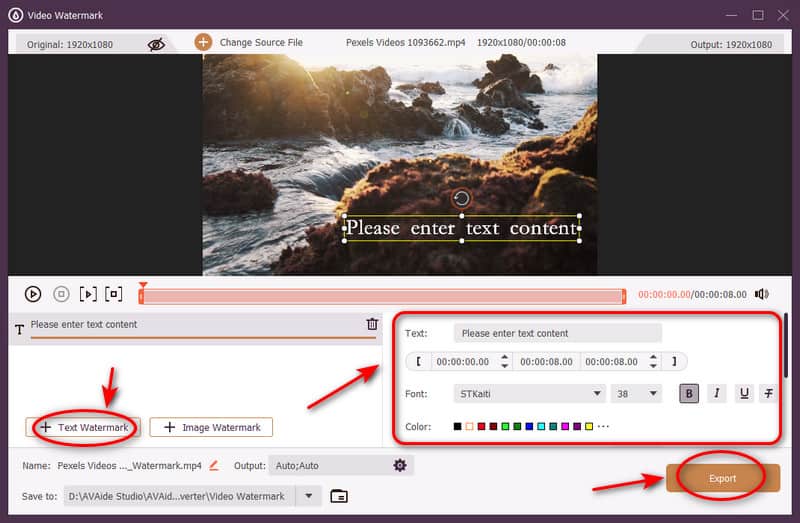
Task: Mute audio with the speaker icon
Action: [x=761, y=294]
